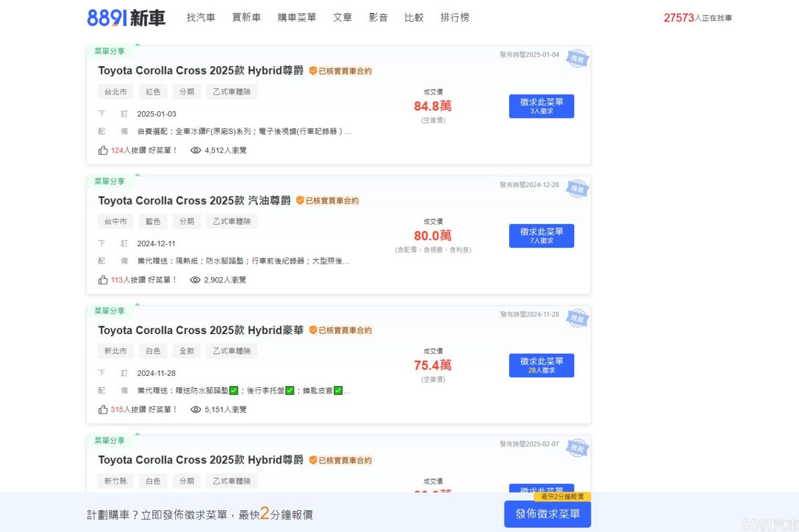
Task: Open the 找汽車 menu
Action: point(201,18)
